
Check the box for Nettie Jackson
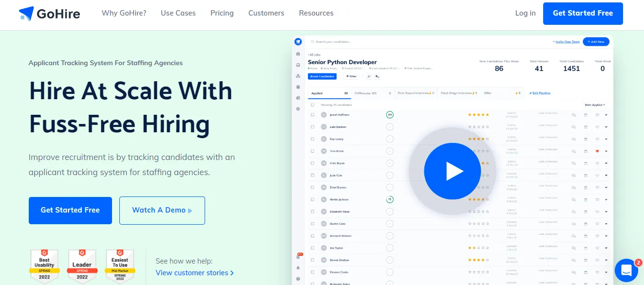(x=312, y=199)
